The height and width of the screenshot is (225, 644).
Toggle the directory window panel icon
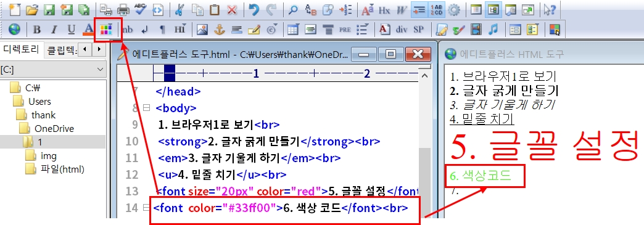(476, 10)
